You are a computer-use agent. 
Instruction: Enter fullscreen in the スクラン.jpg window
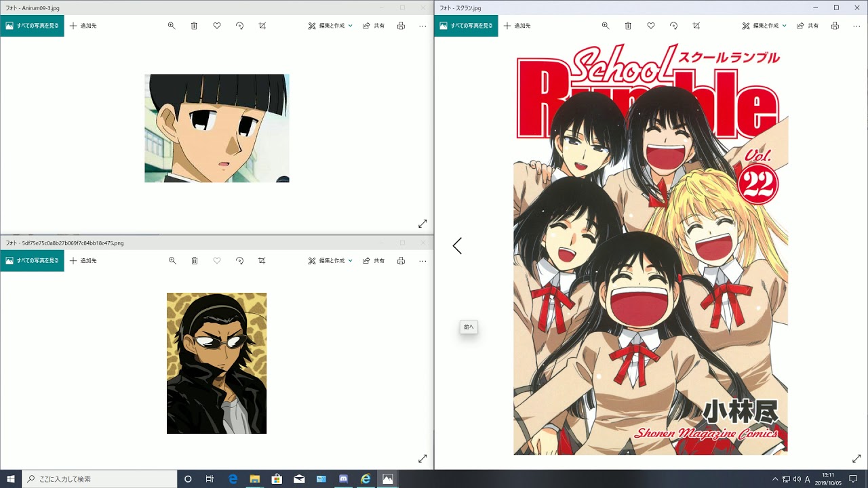coord(856,459)
